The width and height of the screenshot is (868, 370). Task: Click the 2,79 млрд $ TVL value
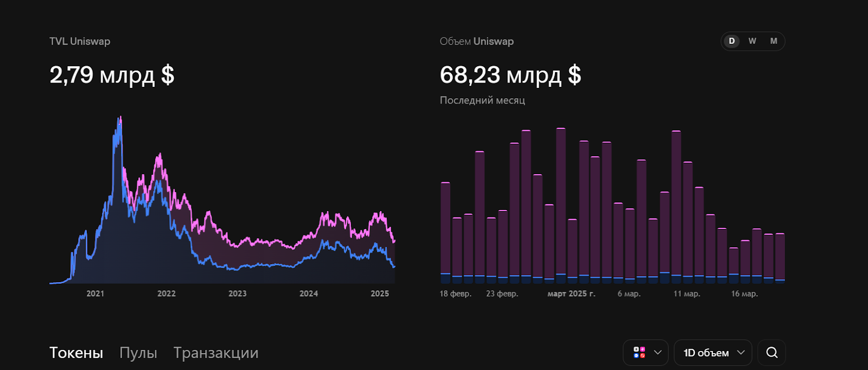tap(112, 75)
